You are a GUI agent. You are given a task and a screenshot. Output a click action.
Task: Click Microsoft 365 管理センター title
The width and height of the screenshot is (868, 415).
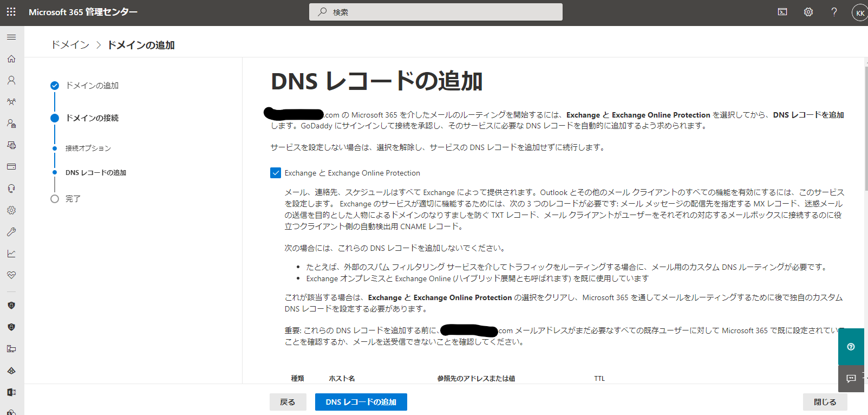(83, 12)
